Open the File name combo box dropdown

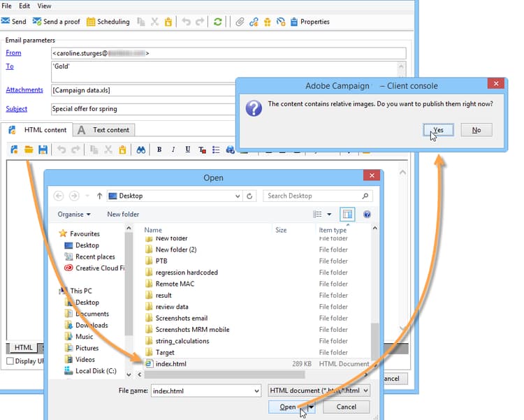pos(256,391)
